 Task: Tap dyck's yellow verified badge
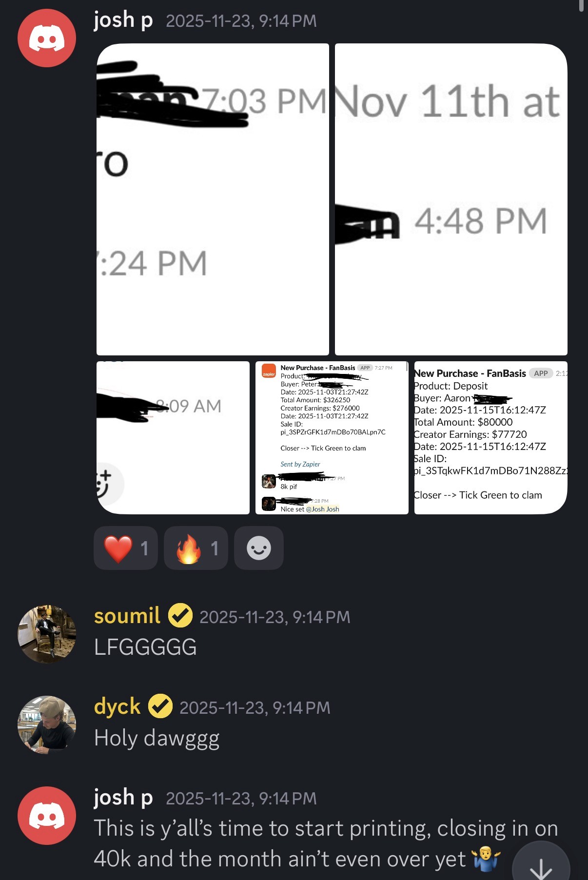tap(160, 706)
